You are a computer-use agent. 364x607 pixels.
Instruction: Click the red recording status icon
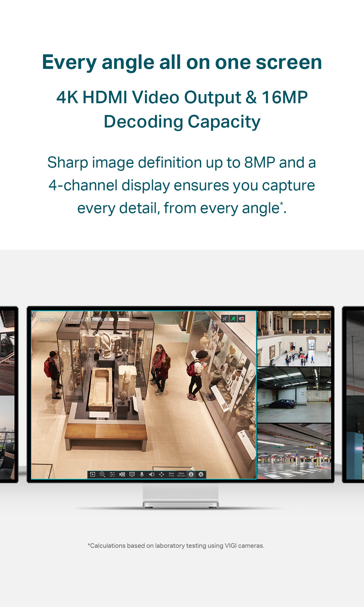coord(241,319)
